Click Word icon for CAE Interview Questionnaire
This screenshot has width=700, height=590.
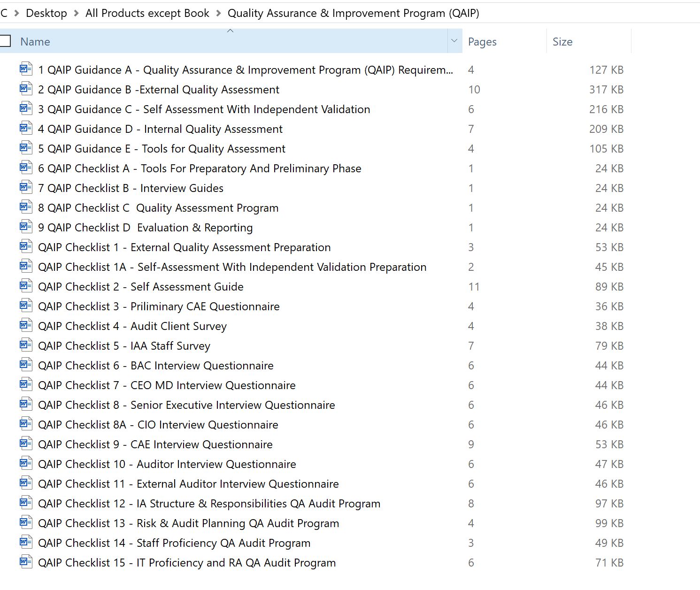coord(26,444)
